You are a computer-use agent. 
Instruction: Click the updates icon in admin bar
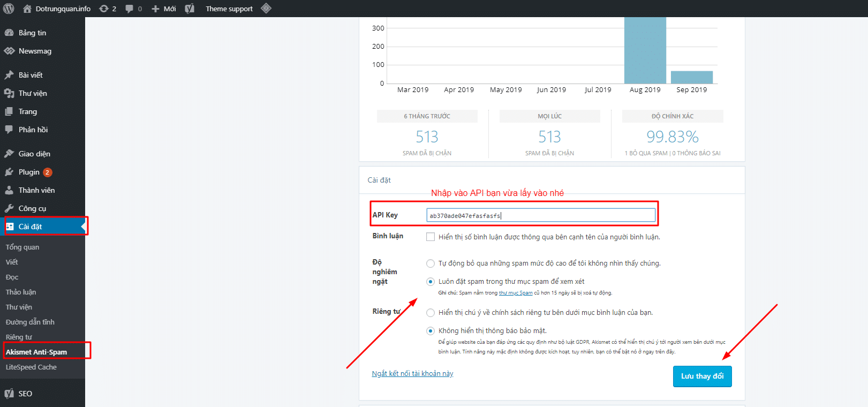104,9
